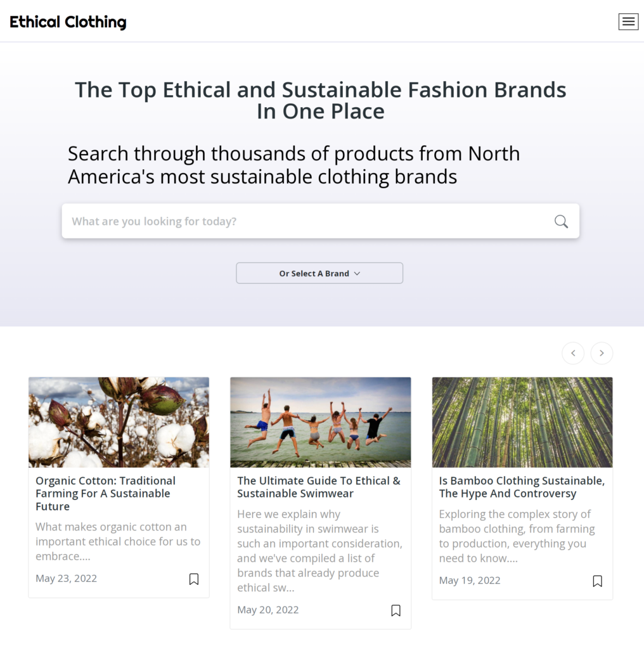The height and width of the screenshot is (649, 644).
Task: Open the people jumping by sea image
Action: (x=320, y=422)
